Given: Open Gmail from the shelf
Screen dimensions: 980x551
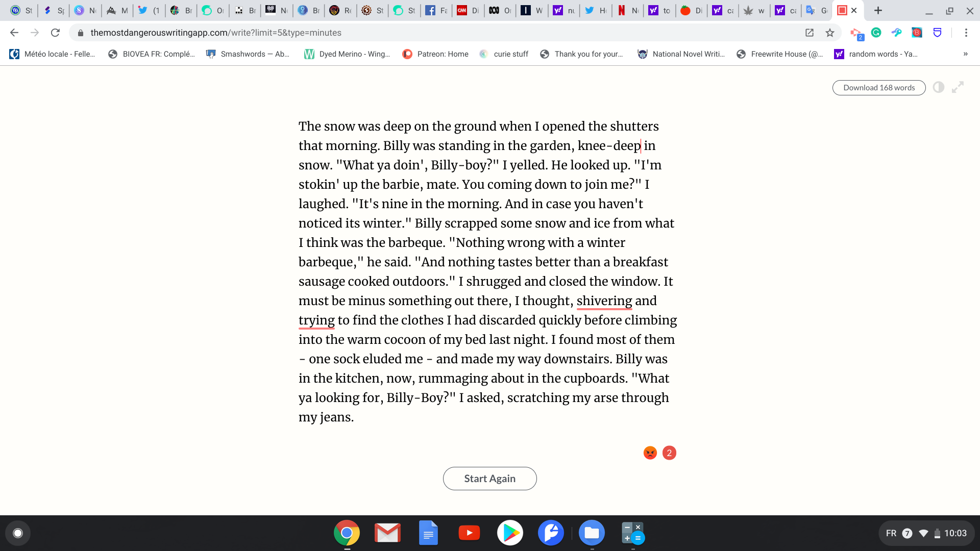Looking at the screenshot, I should [x=387, y=533].
